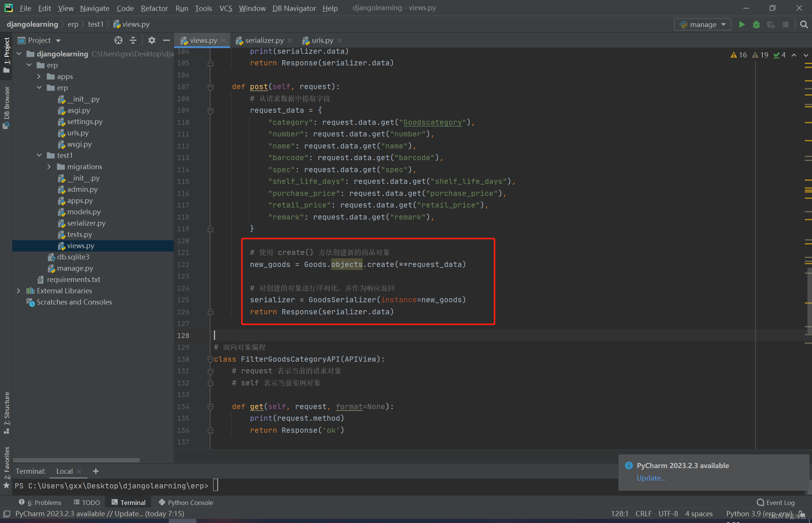
Task: Expand the migrations folder in tree
Action: (x=48, y=167)
